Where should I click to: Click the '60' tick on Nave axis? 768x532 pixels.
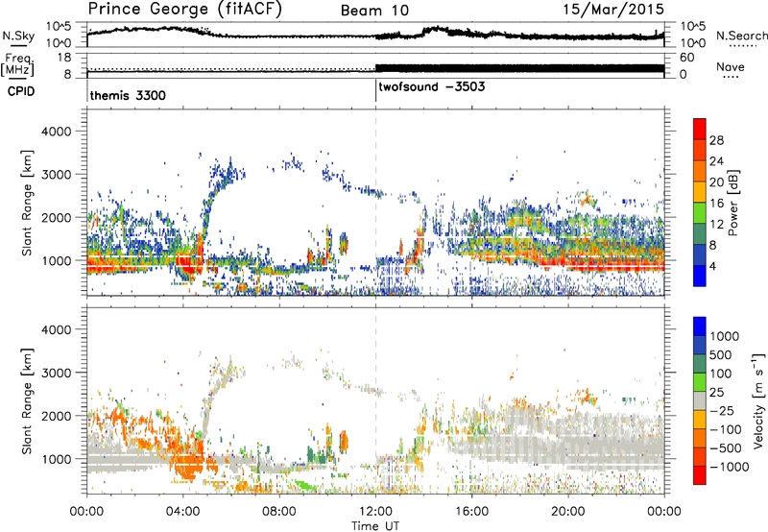coord(686,58)
